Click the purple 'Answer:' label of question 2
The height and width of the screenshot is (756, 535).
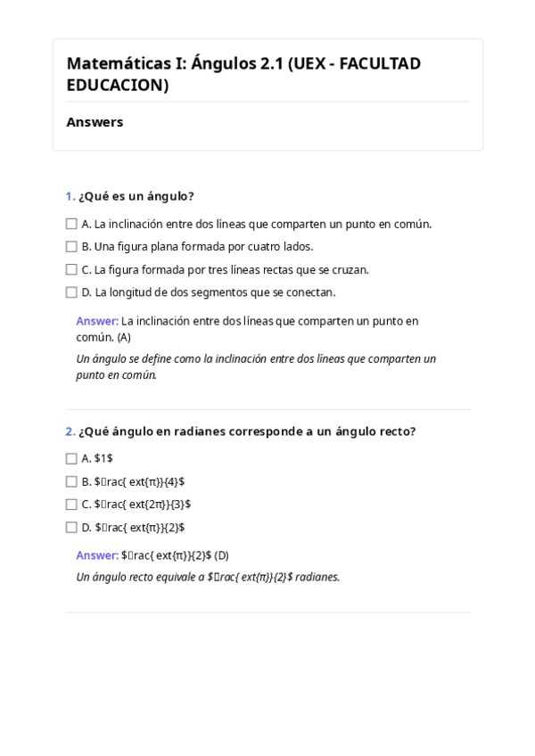click(97, 555)
